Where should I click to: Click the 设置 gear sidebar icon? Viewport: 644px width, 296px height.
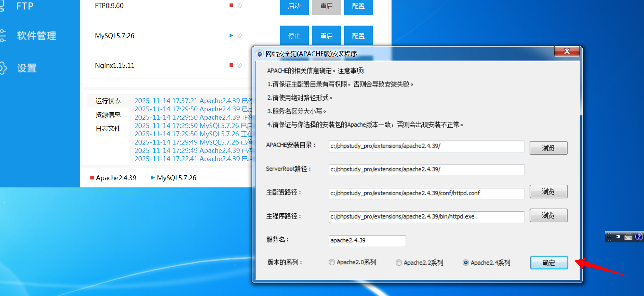pyautogui.click(x=3, y=68)
